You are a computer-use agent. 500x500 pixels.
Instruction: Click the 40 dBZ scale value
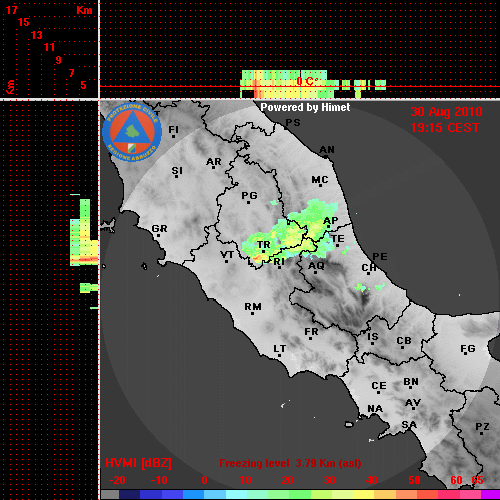pyautogui.click(x=372, y=480)
